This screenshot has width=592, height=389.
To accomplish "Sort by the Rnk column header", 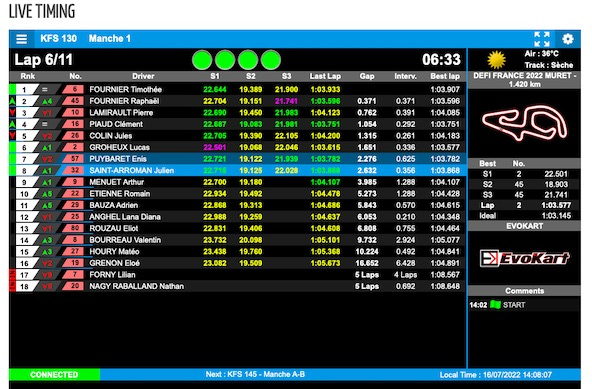I will (28, 76).
